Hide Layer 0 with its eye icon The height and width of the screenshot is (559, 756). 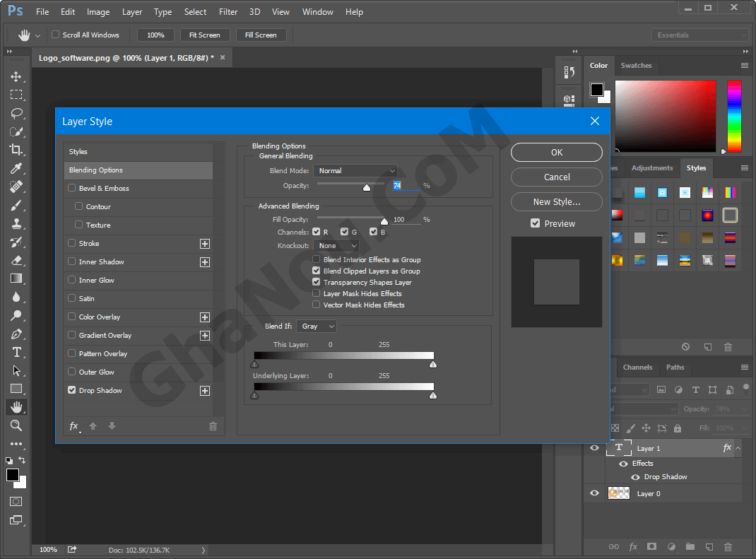[594, 493]
